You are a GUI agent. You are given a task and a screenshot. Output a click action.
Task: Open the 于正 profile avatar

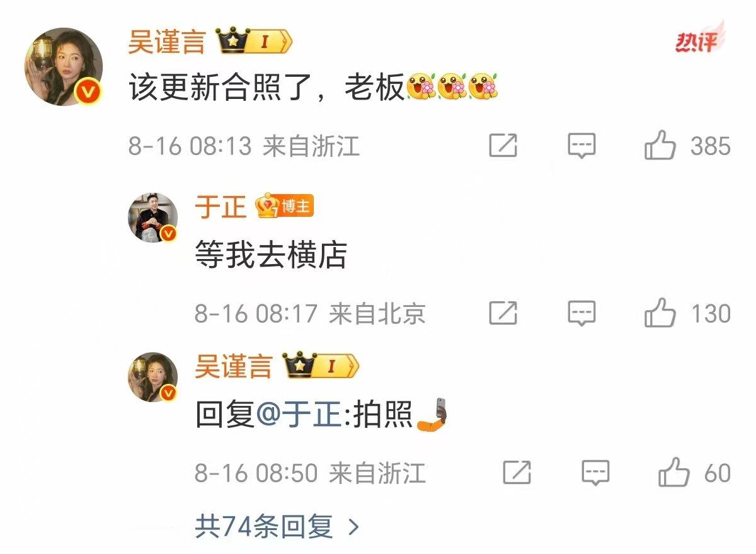coord(154,218)
